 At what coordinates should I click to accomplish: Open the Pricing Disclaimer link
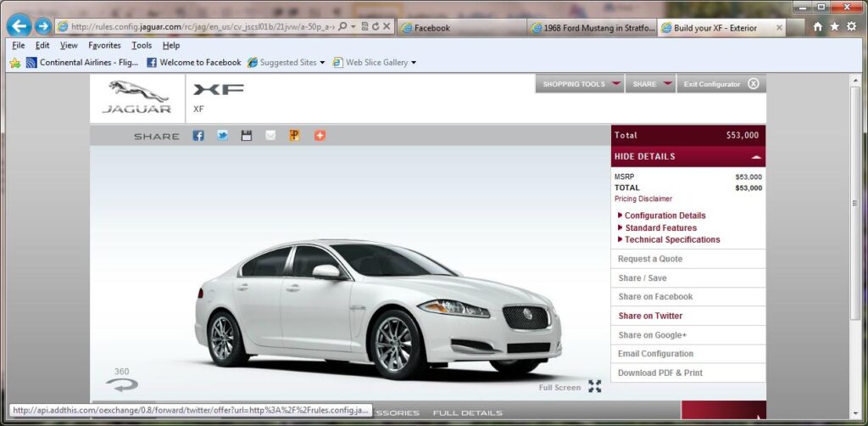point(643,199)
